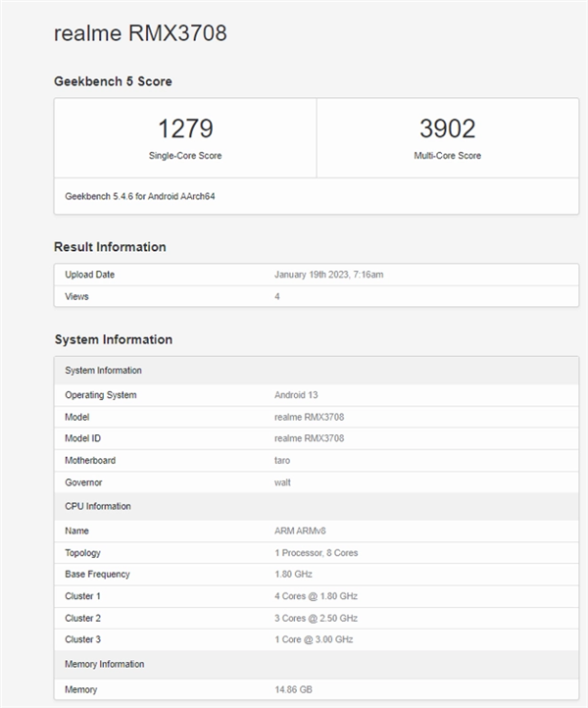Image resolution: width=588 pixels, height=708 pixels.
Task: Select the single-core score 1279
Action: pyautogui.click(x=185, y=128)
